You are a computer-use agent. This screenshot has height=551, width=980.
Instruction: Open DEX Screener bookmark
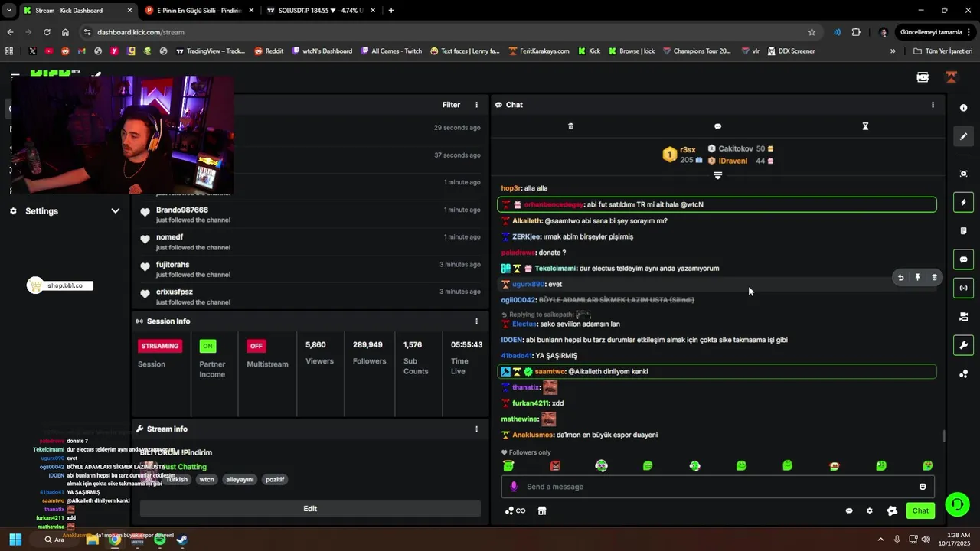pyautogui.click(x=790, y=51)
